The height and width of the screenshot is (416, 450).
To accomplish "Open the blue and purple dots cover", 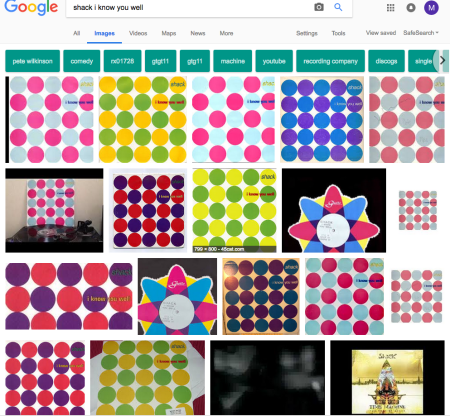I will point(322,119).
